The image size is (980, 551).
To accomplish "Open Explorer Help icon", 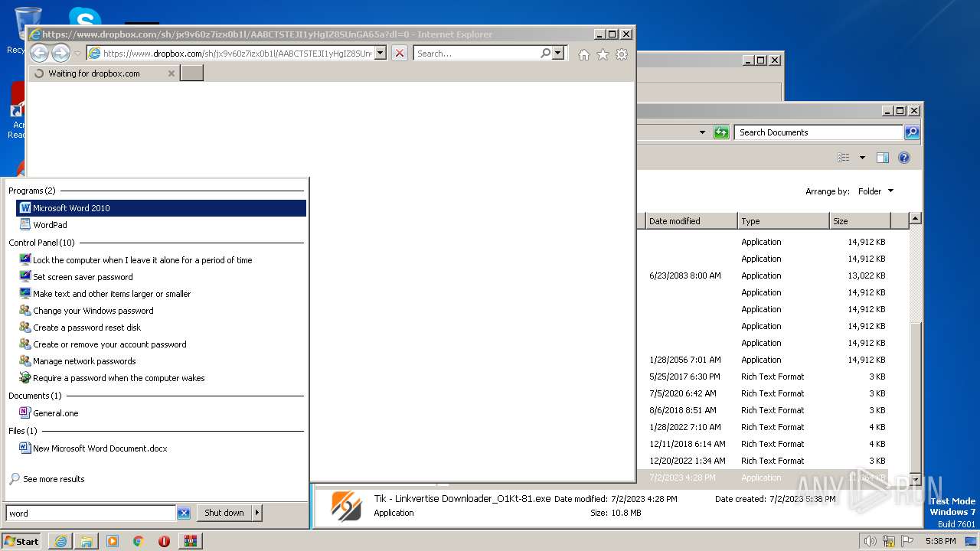I will pos(903,158).
